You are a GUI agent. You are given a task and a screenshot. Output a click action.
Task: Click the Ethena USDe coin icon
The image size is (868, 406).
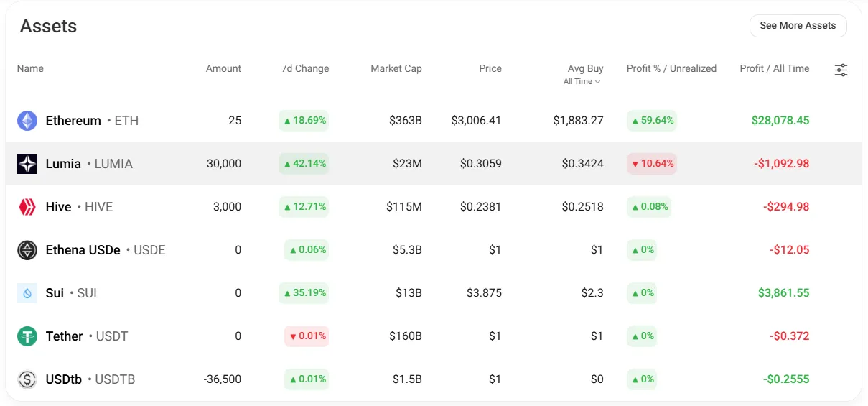pyautogui.click(x=27, y=250)
